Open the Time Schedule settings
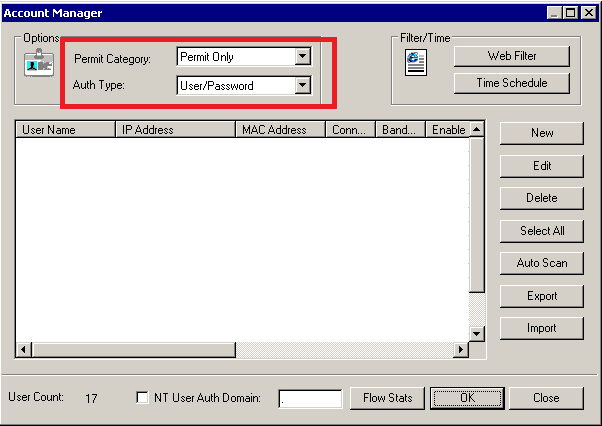 513,84
